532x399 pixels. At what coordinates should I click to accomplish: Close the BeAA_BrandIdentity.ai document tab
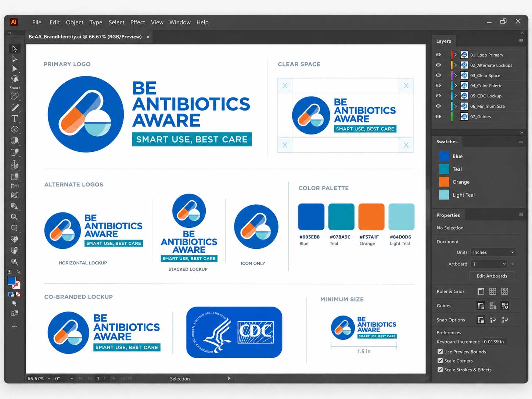coord(148,37)
